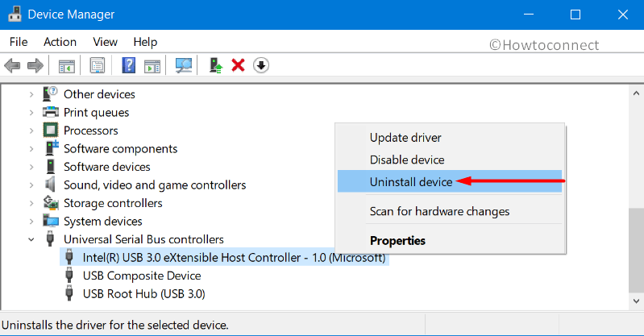Expand the Processors category
The image size is (644, 336).
click(x=31, y=131)
